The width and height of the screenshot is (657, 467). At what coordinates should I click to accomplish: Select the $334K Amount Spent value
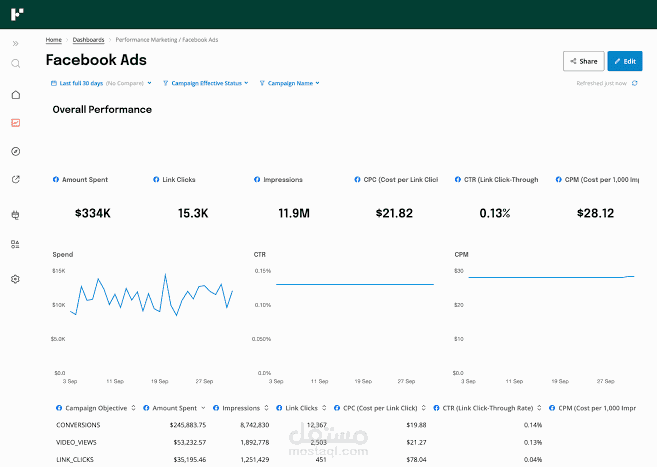coord(93,213)
